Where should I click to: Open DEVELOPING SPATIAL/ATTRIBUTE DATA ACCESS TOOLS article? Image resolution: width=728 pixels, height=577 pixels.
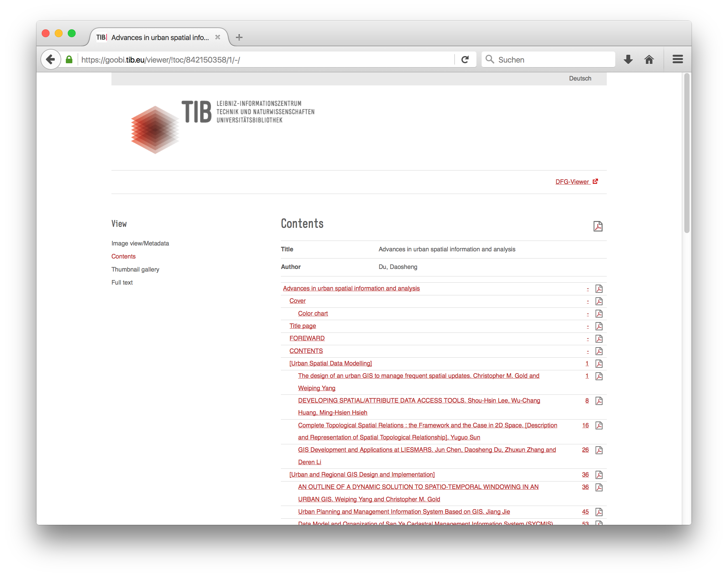419,407
